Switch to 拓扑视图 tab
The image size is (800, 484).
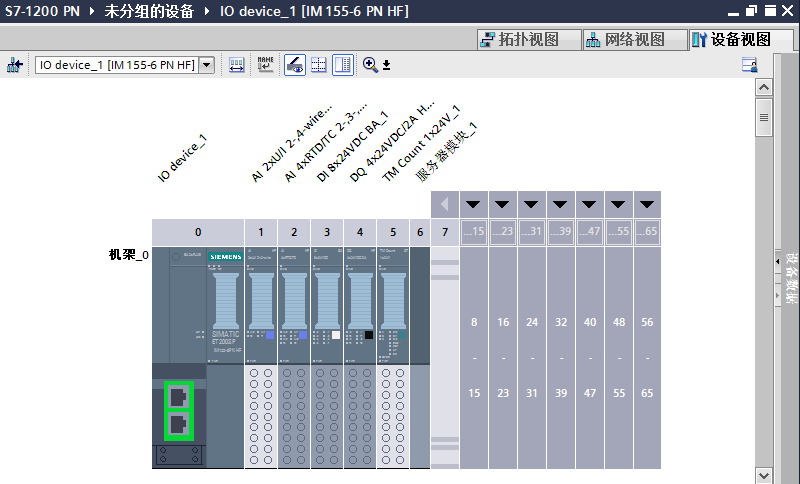tap(530, 39)
